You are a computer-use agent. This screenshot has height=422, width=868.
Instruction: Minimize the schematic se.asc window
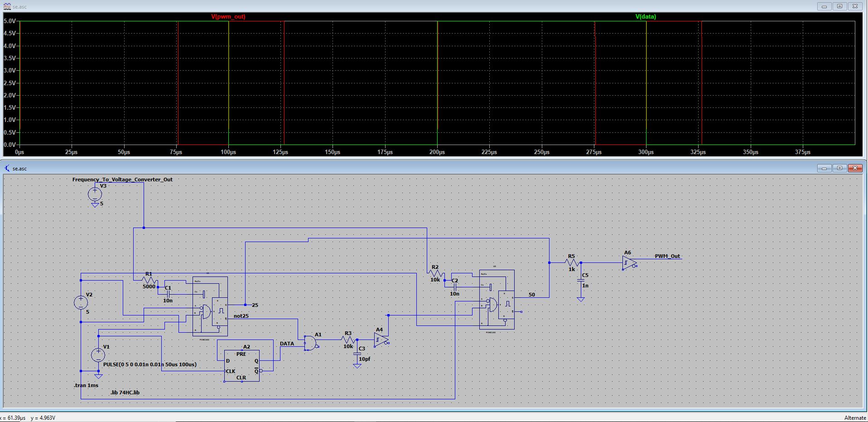[x=824, y=168]
